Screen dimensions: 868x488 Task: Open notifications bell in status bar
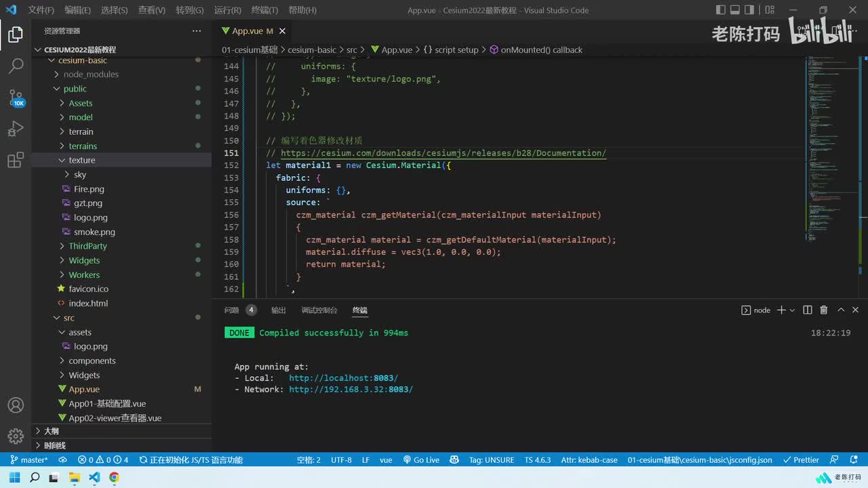(x=854, y=460)
